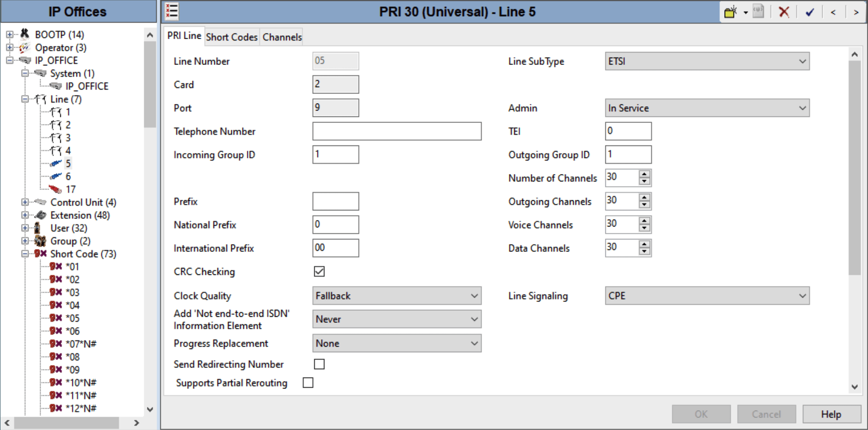The image size is (868, 430).
Task: Decrease Outgoing Channels spinner
Action: [645, 205]
